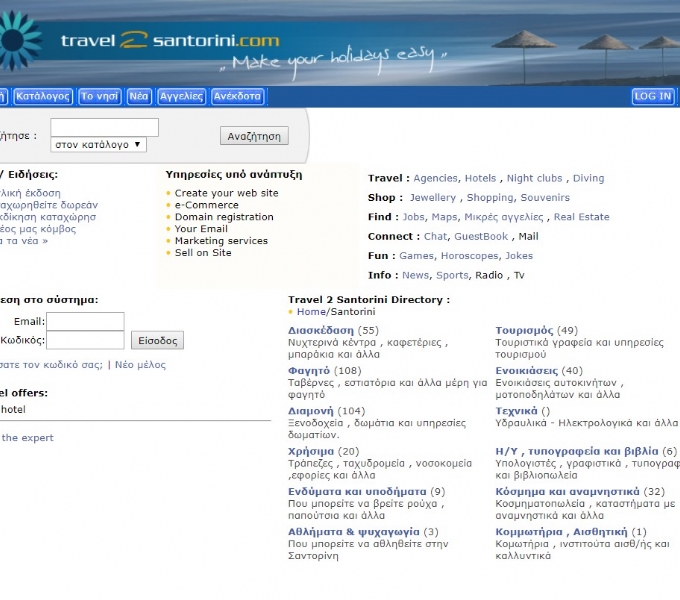The height and width of the screenshot is (600, 680).
Task: Open the Chat link
Action: tap(435, 236)
